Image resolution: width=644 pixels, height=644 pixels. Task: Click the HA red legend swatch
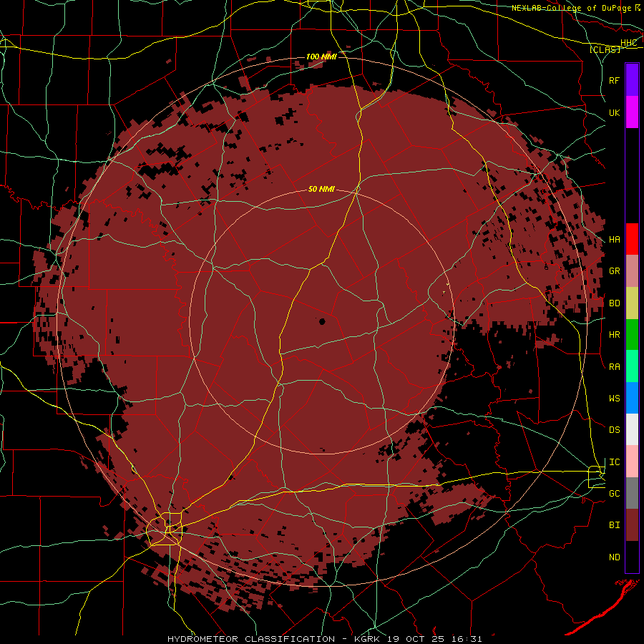(632, 239)
